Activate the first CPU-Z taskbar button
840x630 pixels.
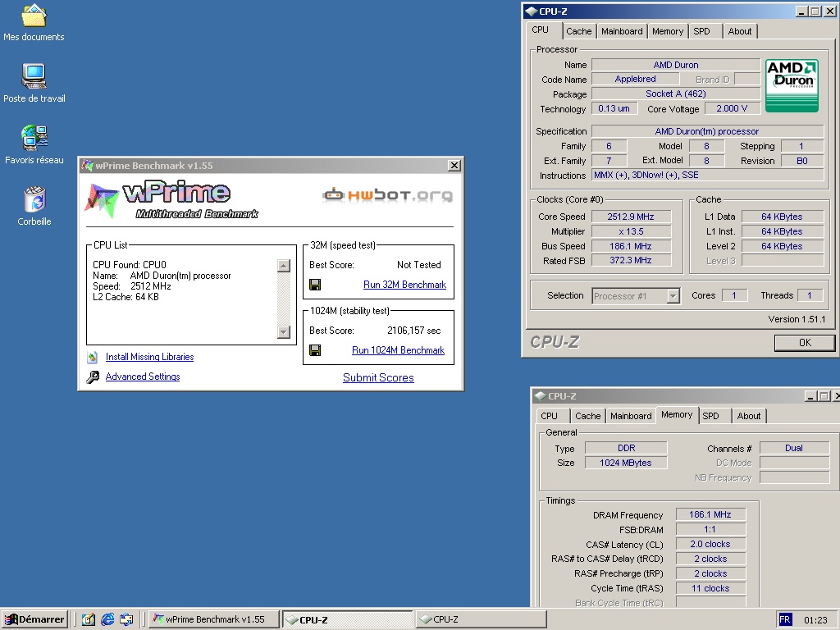pyautogui.click(x=347, y=619)
